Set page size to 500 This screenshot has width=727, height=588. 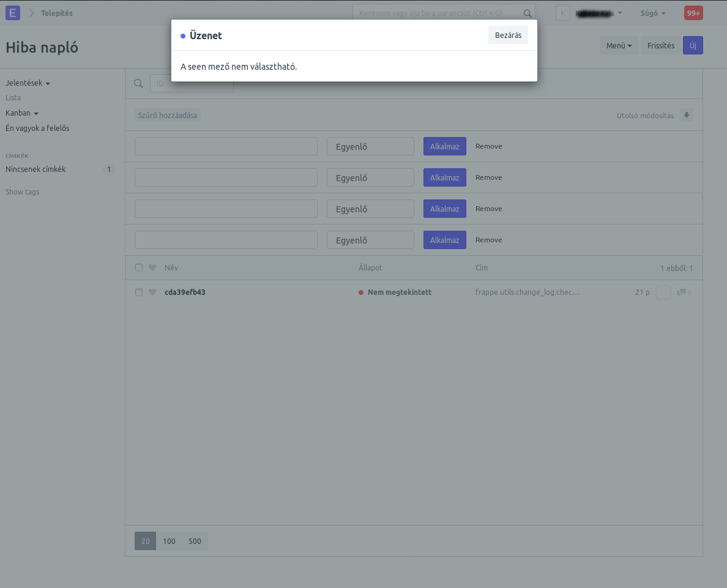(195, 541)
